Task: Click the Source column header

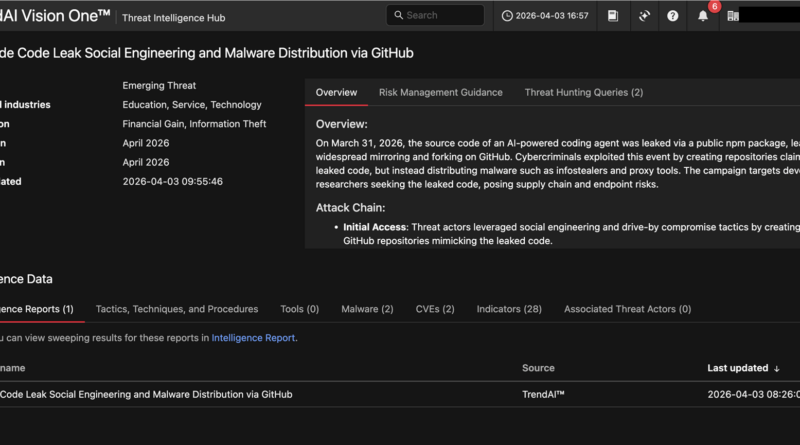Action: point(538,368)
